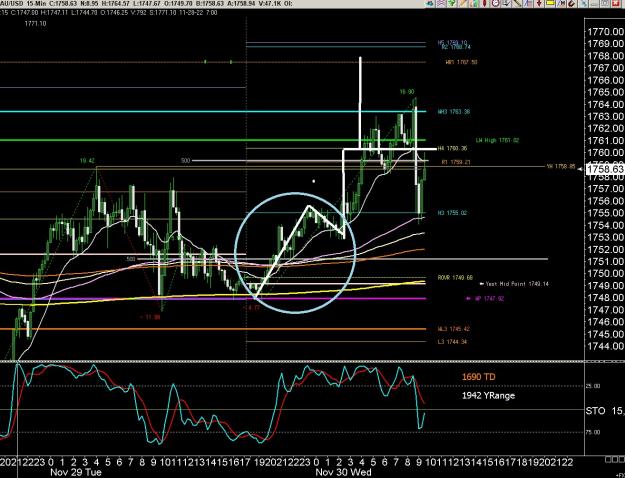Screen dimensions: 625x478
Task: Select the pencil drawing tool icon
Action: (x=463, y=3)
